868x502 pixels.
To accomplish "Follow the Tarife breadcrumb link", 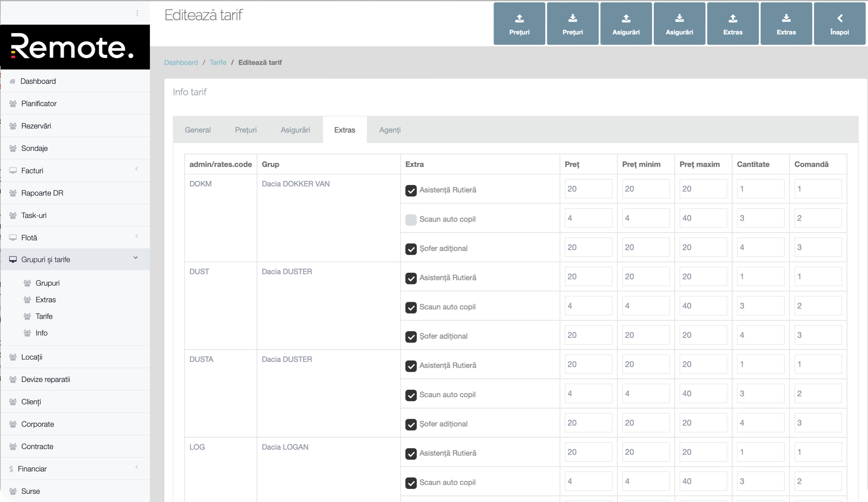I will point(218,62).
